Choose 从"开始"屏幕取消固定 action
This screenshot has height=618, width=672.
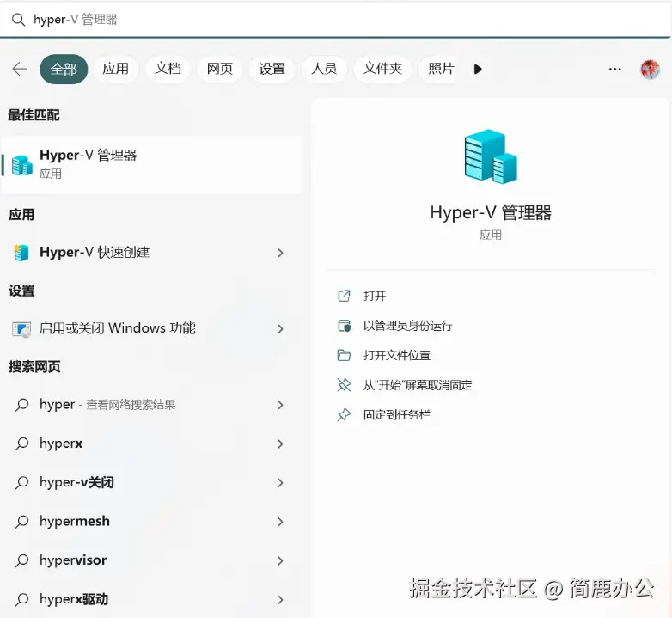pyautogui.click(x=418, y=385)
